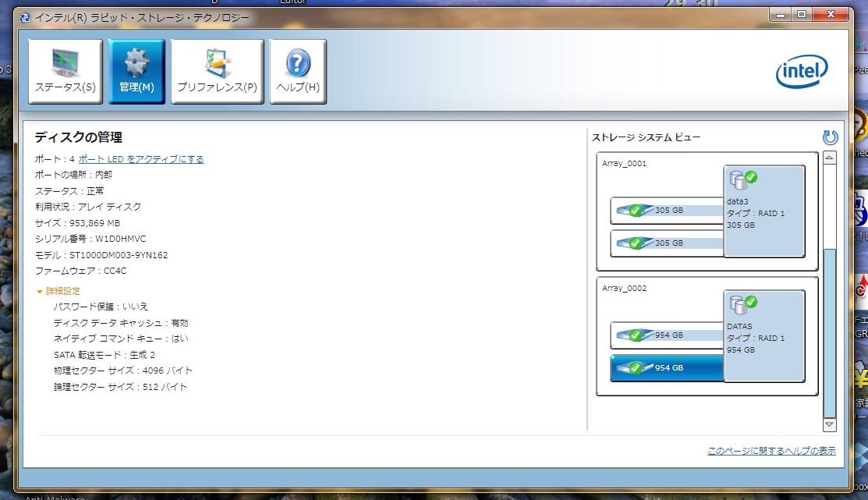Switch to the プリファレンス tab

coord(216,69)
